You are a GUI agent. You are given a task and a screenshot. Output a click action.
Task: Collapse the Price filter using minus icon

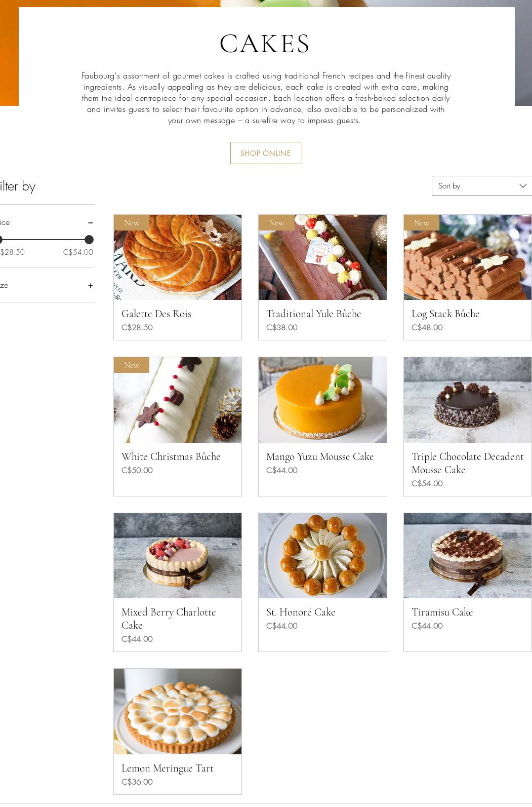[x=90, y=223]
